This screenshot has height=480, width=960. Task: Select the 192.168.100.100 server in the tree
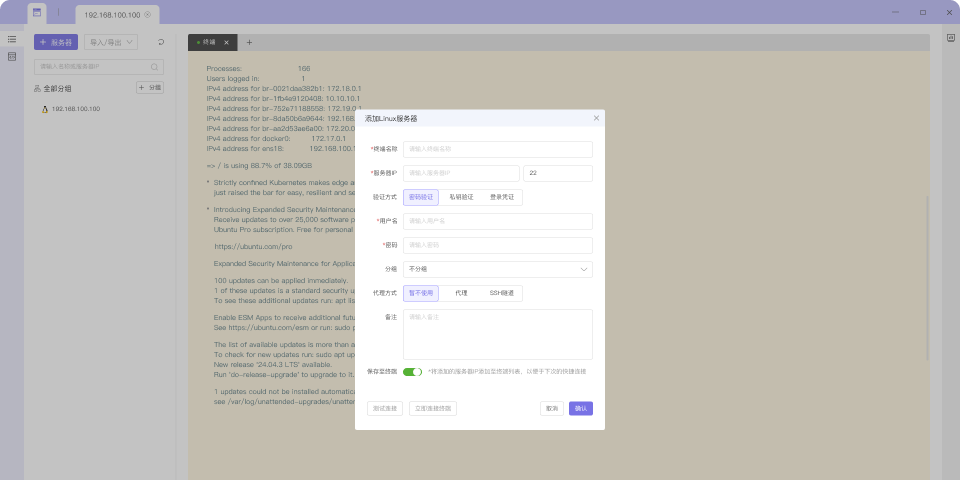pyautogui.click(x=75, y=108)
